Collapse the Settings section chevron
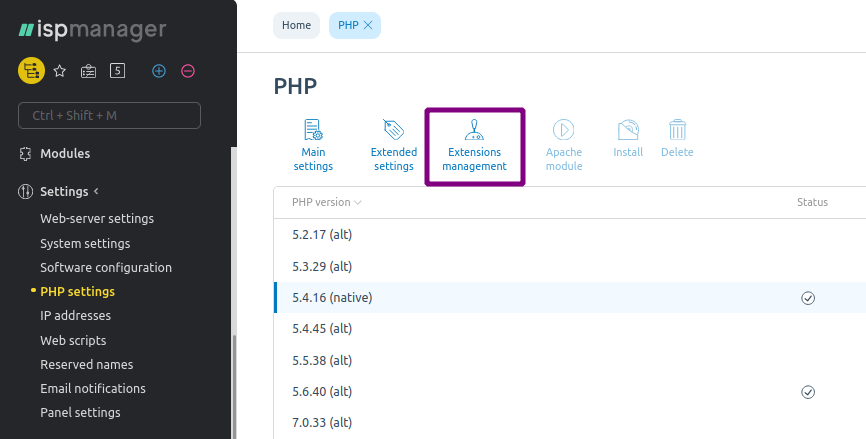 (x=96, y=191)
